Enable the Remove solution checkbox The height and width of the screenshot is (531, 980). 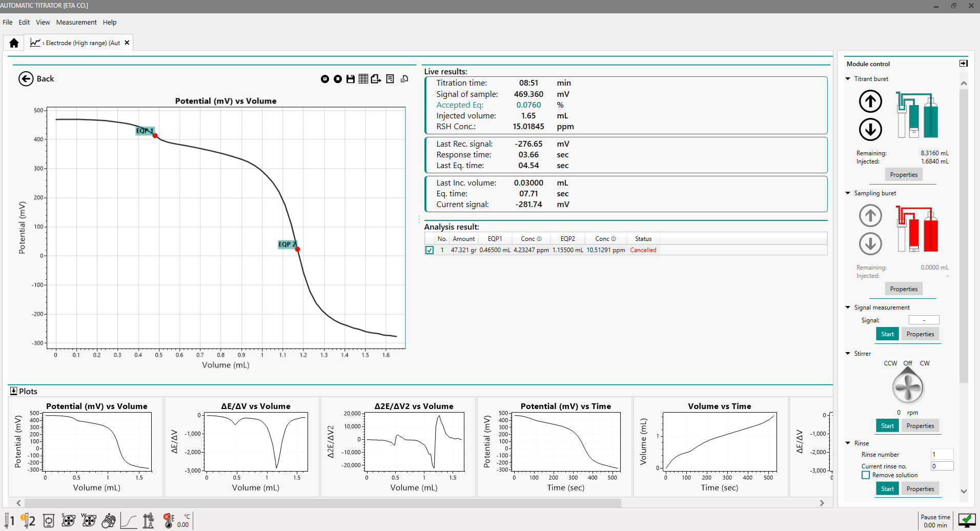(x=866, y=475)
